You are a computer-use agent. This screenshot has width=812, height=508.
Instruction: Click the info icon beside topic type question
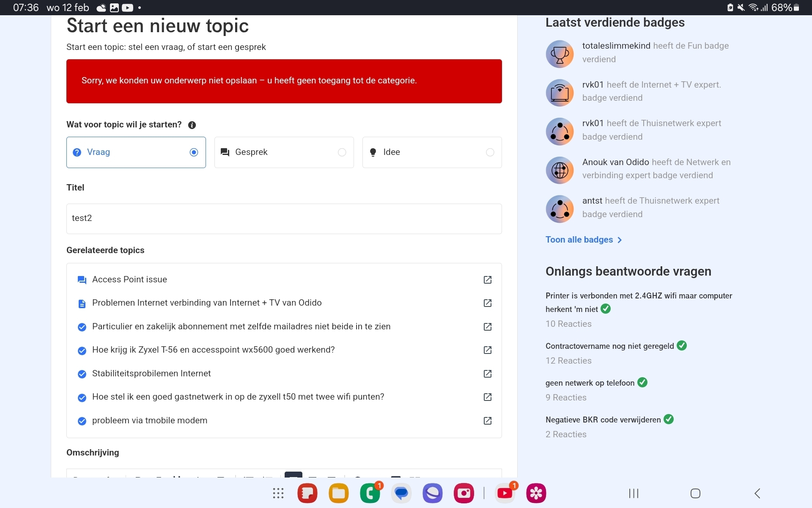(x=192, y=125)
